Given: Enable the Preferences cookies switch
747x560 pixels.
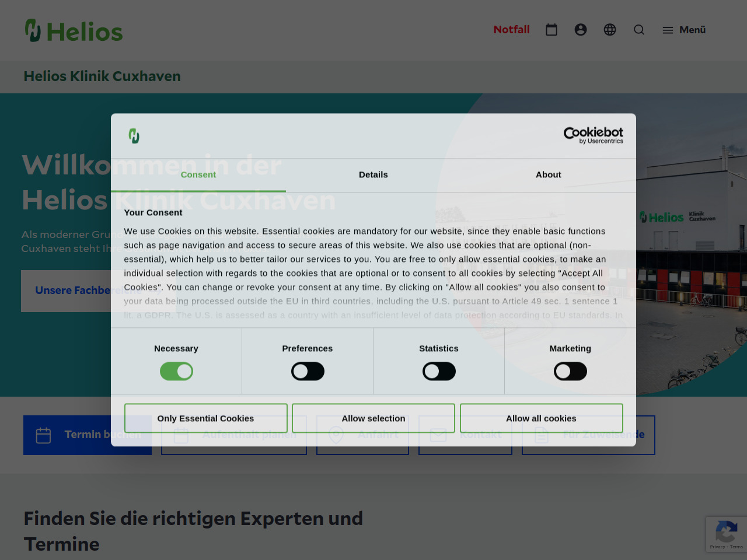Looking at the screenshot, I should point(308,372).
